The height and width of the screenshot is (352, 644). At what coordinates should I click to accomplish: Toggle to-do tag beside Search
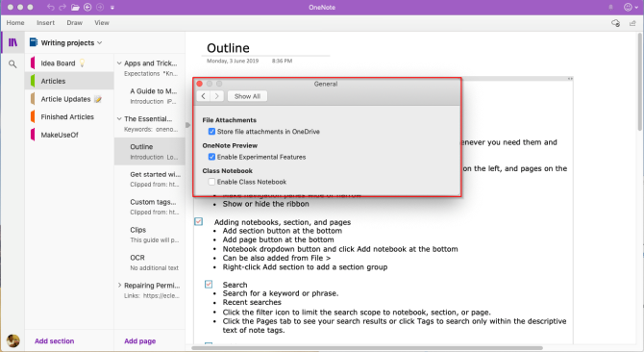(x=209, y=285)
